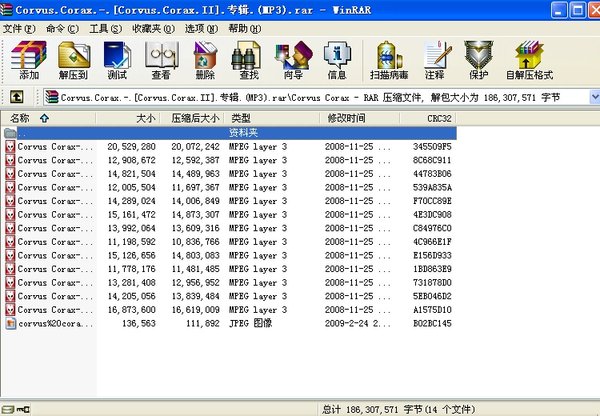The image size is (600, 416).
Task: Sort by CRC32 column header
Action: 428,118
